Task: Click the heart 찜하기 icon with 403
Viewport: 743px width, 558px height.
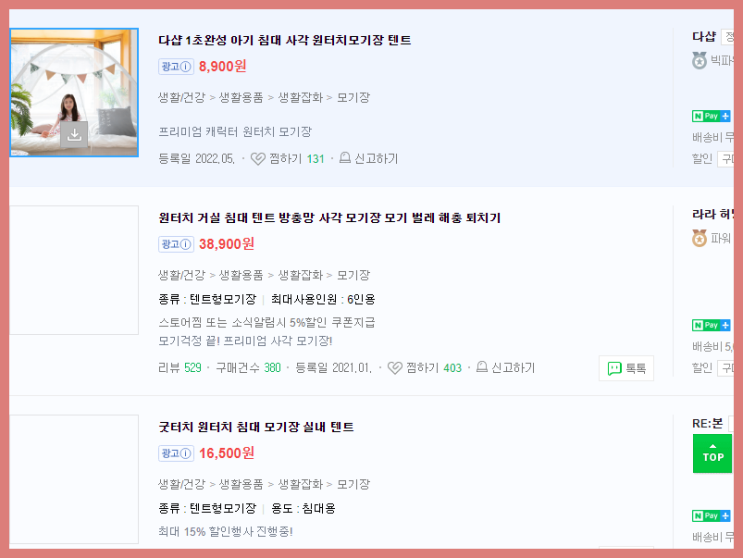Action: [x=395, y=368]
